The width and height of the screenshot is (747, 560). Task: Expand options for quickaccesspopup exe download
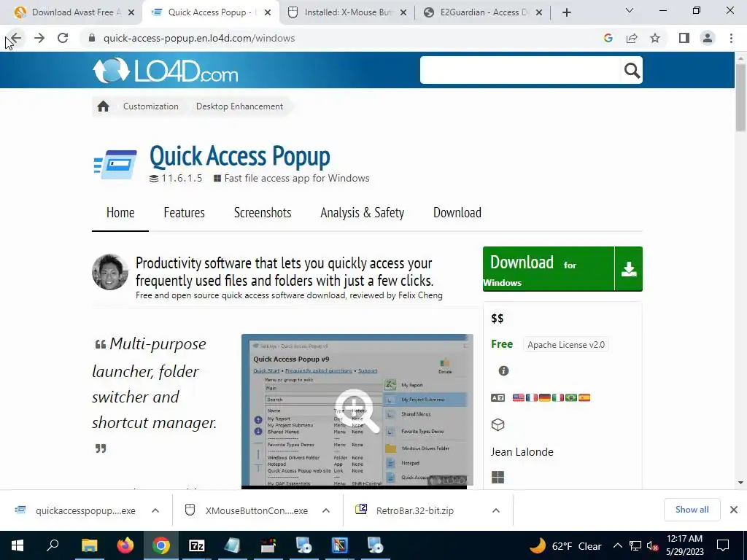click(155, 510)
